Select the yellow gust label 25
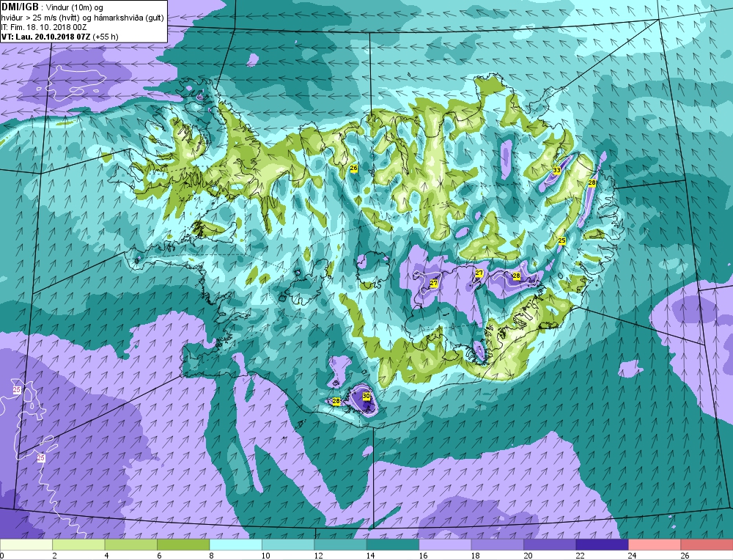 click(562, 240)
